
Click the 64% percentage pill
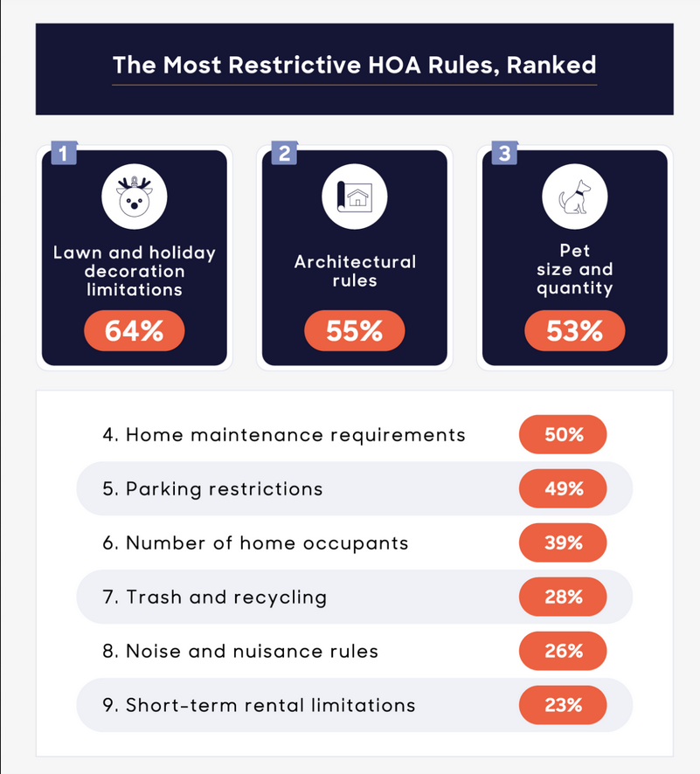[135, 332]
